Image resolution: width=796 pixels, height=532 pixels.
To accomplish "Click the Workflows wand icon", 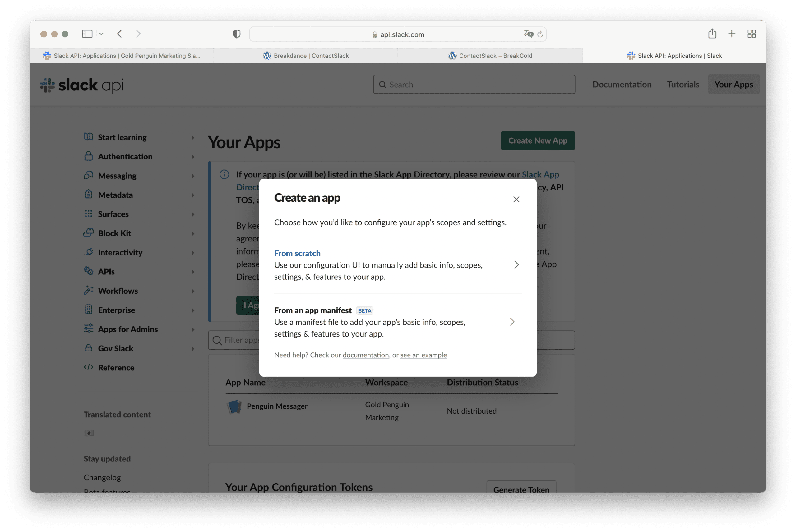I will [89, 290].
